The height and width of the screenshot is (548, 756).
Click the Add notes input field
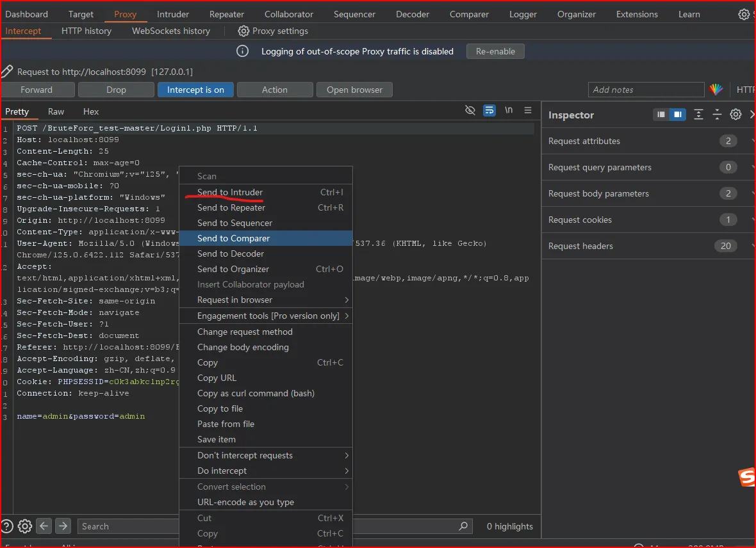tap(646, 90)
